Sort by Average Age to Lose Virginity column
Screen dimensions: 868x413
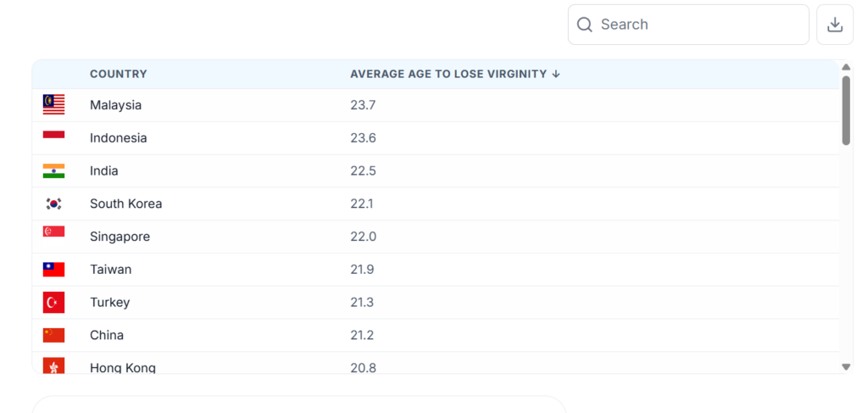point(449,74)
